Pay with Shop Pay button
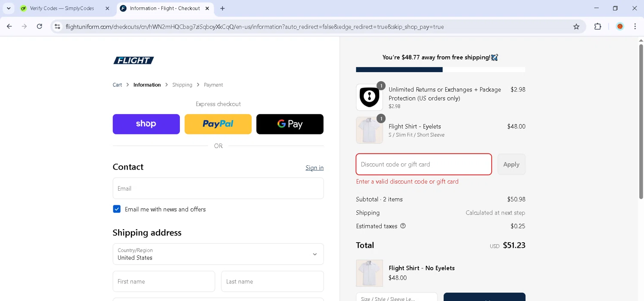Screen dimensions: 644x301 click(146, 124)
